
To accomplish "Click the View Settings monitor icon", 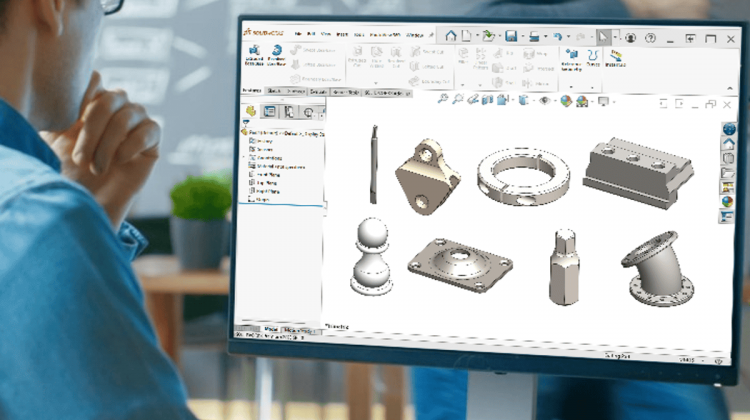I will tap(604, 101).
